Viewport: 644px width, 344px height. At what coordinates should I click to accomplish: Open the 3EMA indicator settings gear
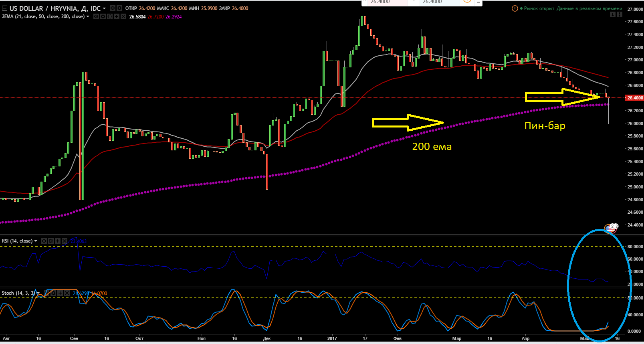103,16
